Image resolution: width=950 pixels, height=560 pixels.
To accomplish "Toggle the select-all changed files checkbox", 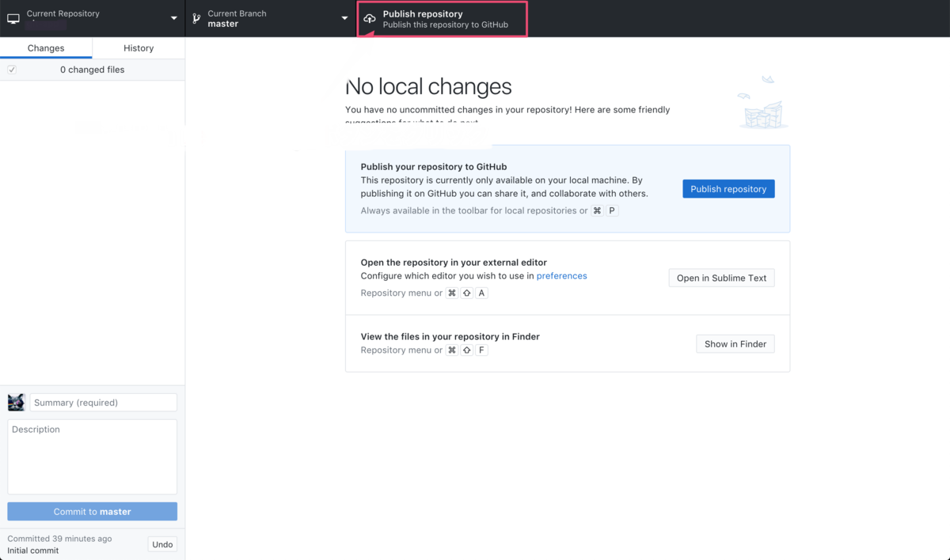I will coord(12,70).
